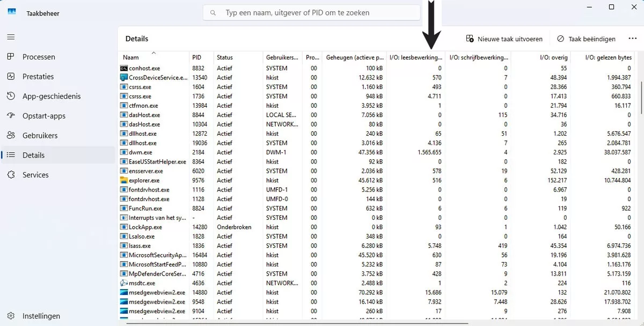644x326 pixels.
Task: Select the explorer.exe folder icon
Action: tap(124, 180)
